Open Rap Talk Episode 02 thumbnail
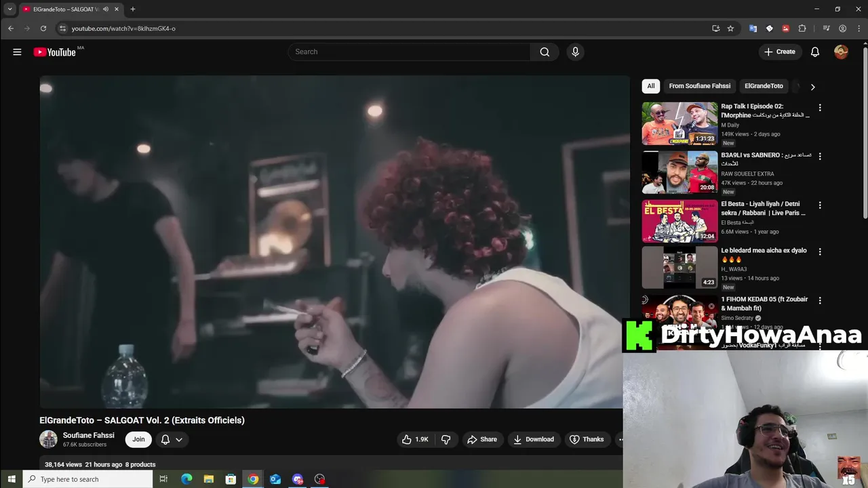Screen dimensions: 868x488 [x=679, y=123]
